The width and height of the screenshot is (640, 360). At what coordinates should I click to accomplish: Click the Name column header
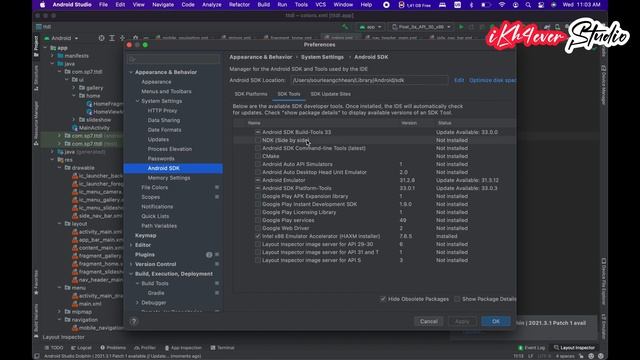[254, 123]
